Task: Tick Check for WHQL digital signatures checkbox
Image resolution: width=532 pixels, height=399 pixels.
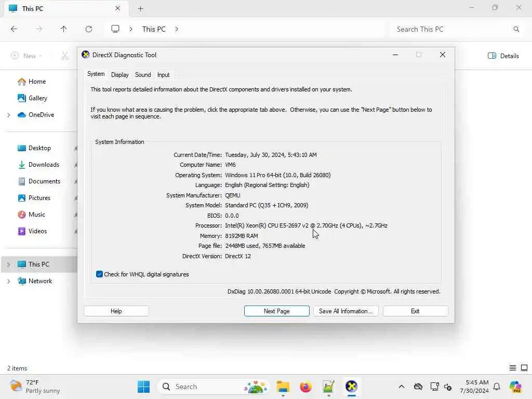Action: 99,274
